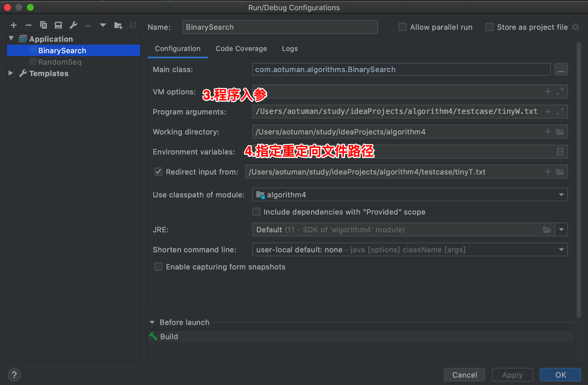
Task: Click the Copy Configuration icon
Action: click(43, 25)
